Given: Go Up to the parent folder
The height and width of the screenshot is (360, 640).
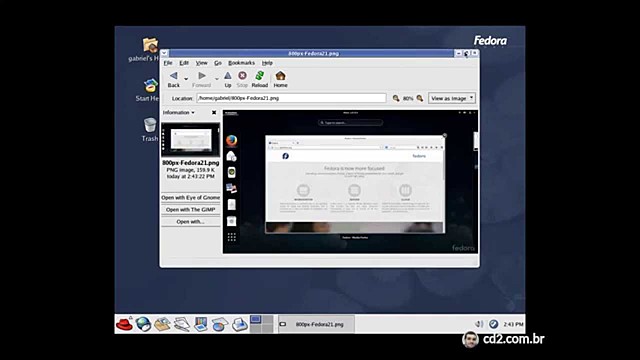Looking at the screenshot, I should click(x=228, y=79).
